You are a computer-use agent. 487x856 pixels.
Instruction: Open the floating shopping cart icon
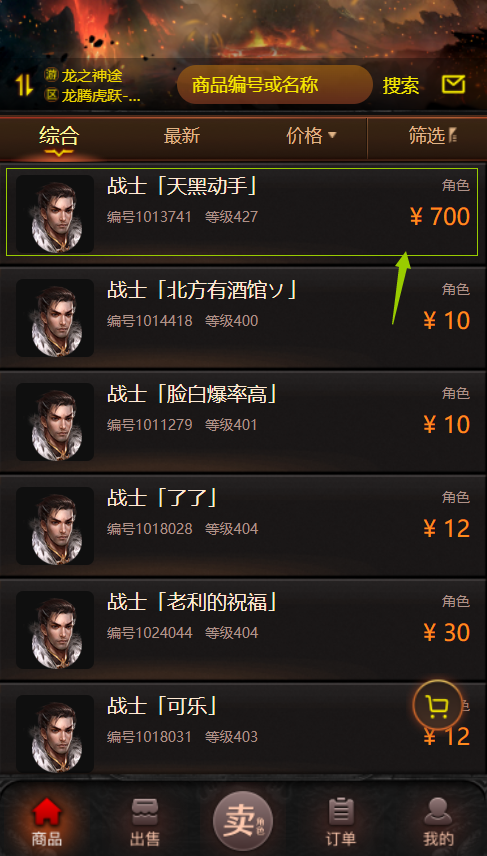coord(438,706)
